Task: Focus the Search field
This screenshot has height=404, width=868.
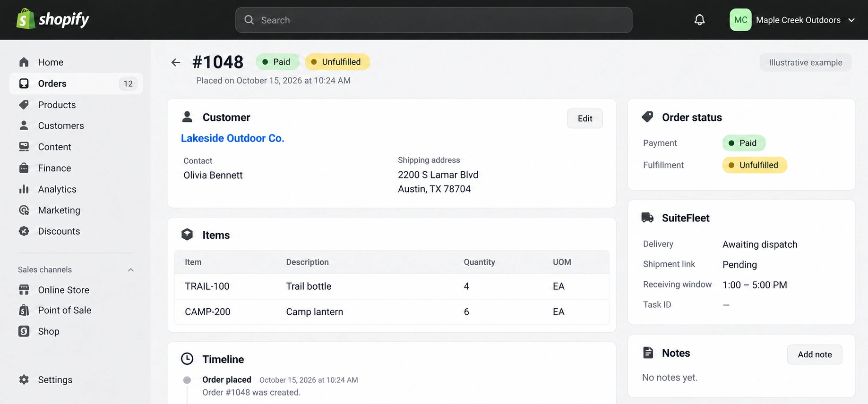Action: pos(434,20)
